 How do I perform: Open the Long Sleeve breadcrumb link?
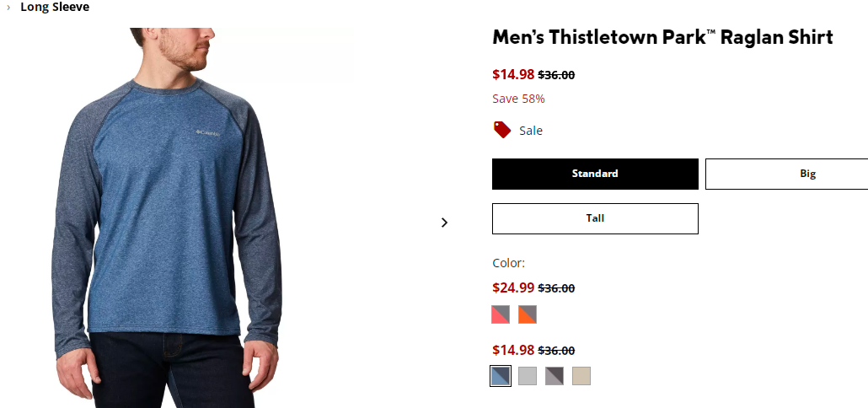click(x=55, y=8)
